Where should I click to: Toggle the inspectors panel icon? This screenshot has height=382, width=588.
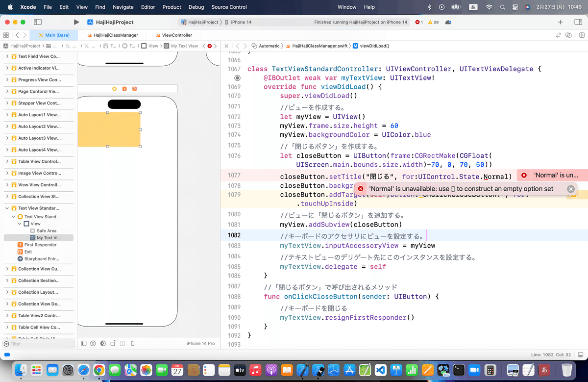coord(578,22)
